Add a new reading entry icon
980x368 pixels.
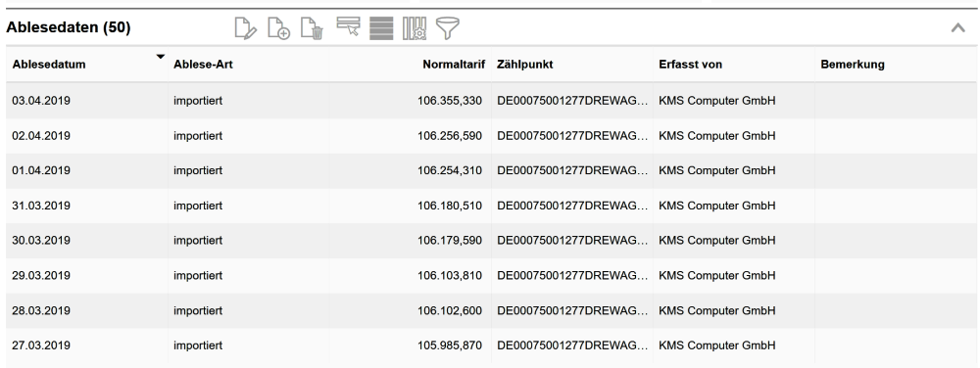point(278,28)
